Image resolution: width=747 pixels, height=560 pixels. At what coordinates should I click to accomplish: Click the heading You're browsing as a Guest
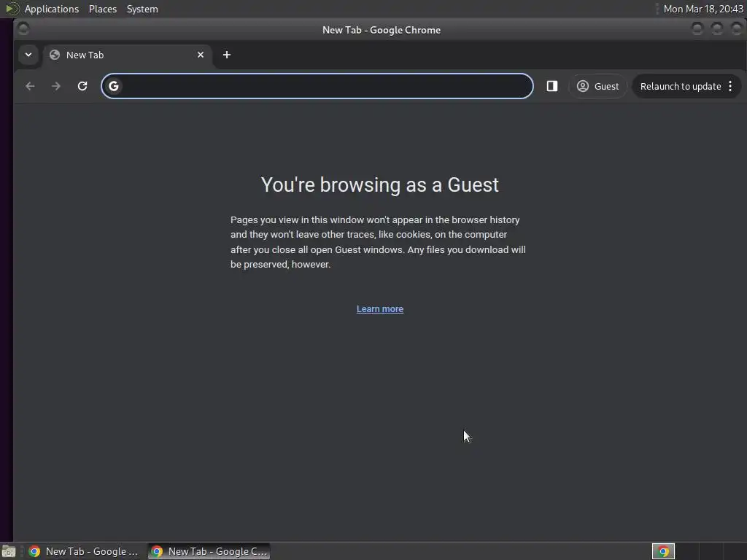pos(379,184)
